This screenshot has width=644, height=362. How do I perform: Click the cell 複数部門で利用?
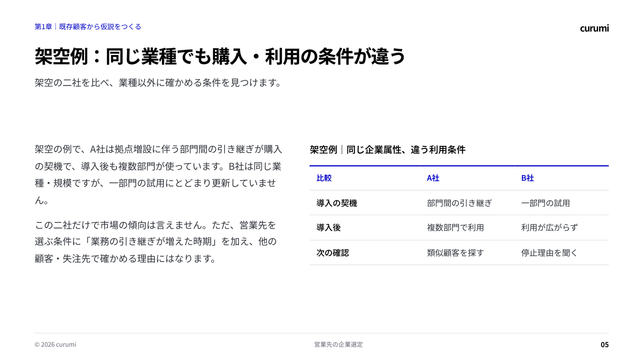pos(455,228)
